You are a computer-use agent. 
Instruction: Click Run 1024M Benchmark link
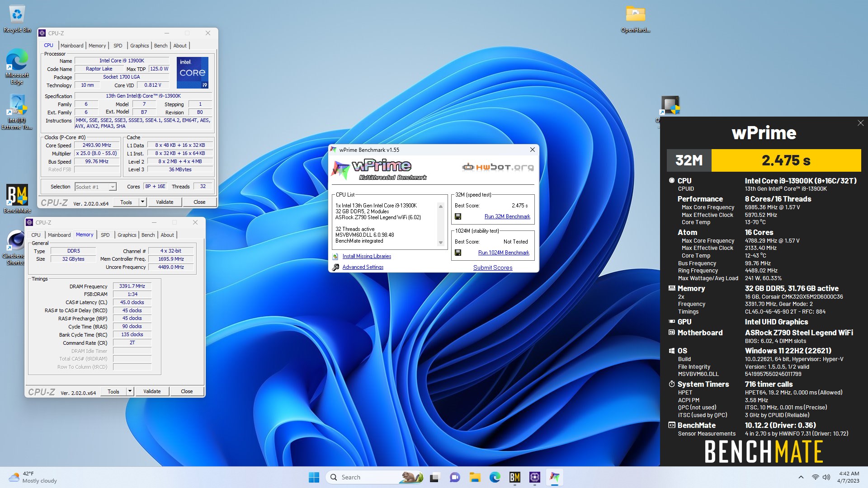(x=504, y=253)
